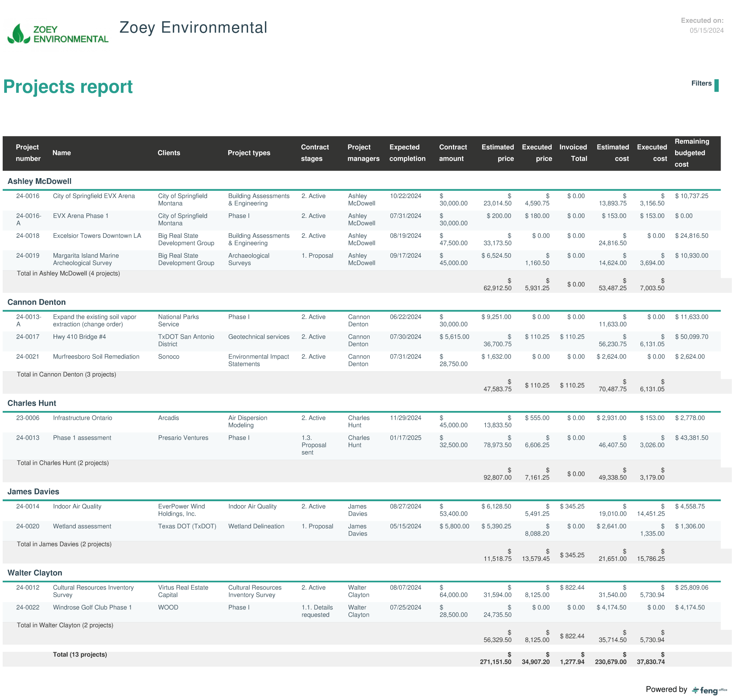
Task: Collapse the Ashley McDowell group heading
Action: (x=39, y=181)
